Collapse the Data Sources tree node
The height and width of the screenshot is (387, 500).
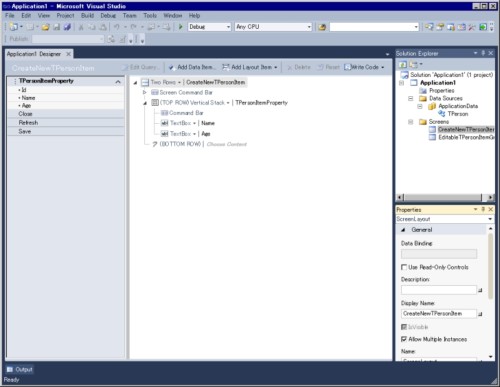411,98
